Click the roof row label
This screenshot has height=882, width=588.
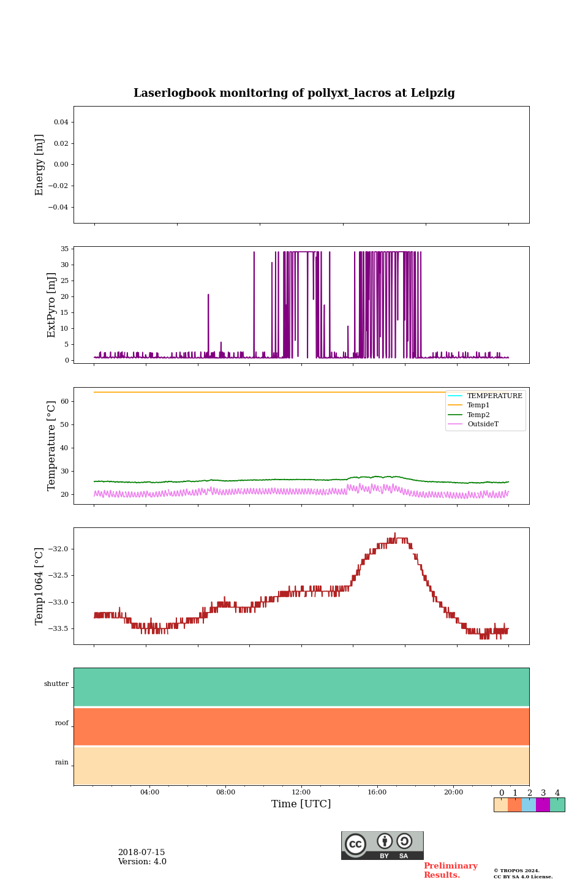[62, 723]
